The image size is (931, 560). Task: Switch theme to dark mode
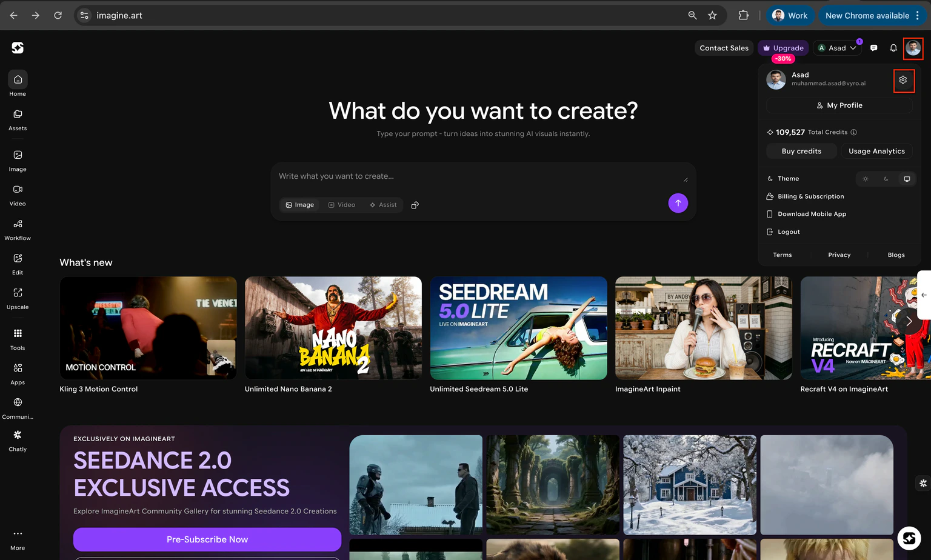[886, 179]
